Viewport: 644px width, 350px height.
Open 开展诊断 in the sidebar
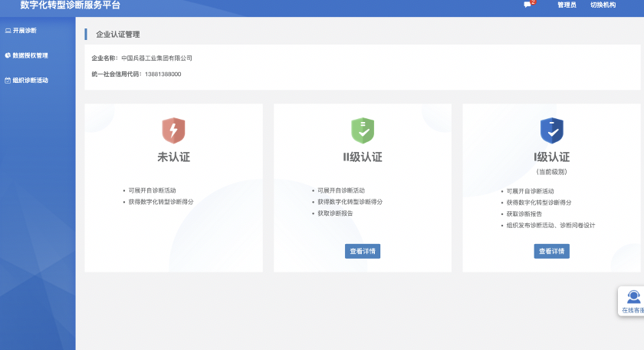[25, 31]
